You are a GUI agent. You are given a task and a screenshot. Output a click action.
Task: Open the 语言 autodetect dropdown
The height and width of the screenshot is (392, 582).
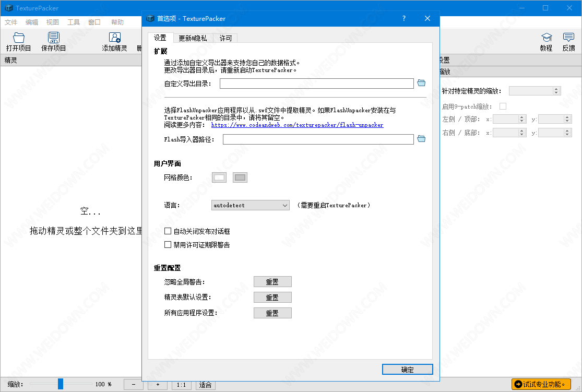(x=250, y=205)
